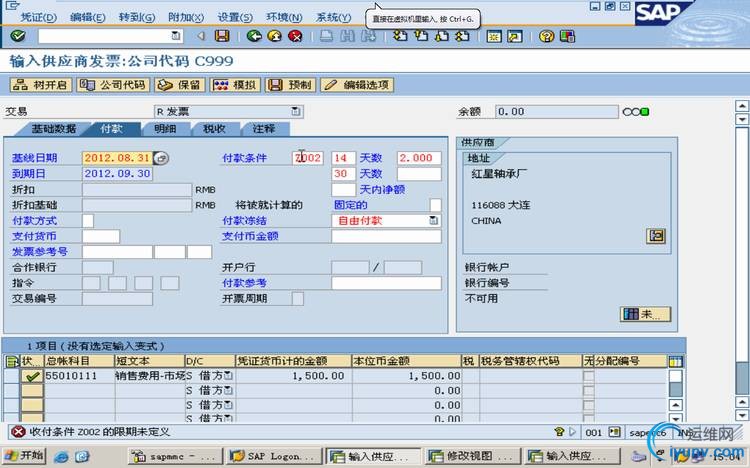Open the command field history dropdown
This screenshot has width=750, height=468.
tap(176, 36)
